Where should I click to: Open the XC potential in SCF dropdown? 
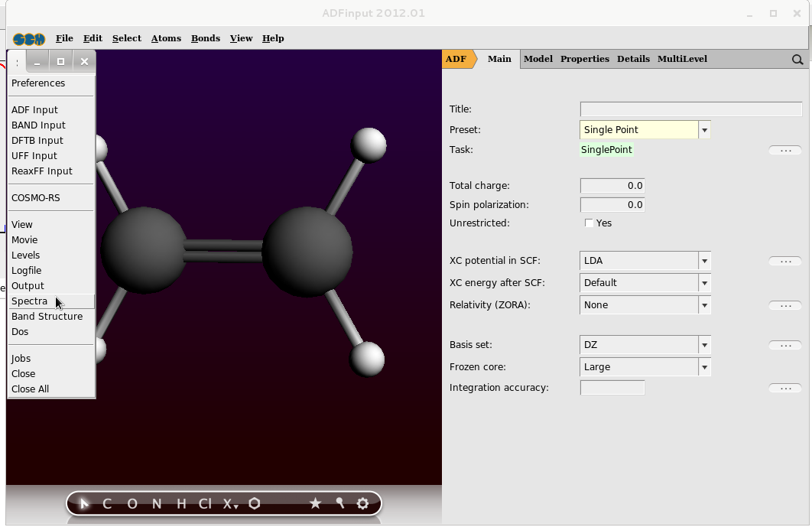[704, 261]
